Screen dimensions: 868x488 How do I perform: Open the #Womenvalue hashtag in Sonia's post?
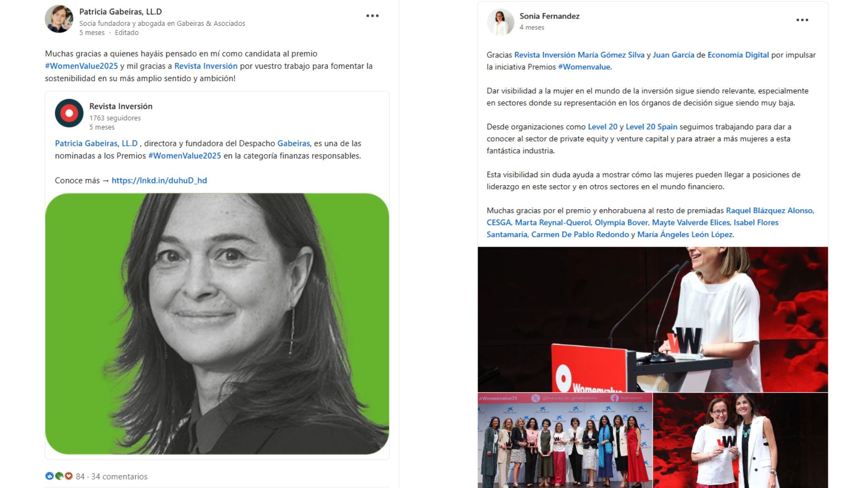[x=584, y=67]
